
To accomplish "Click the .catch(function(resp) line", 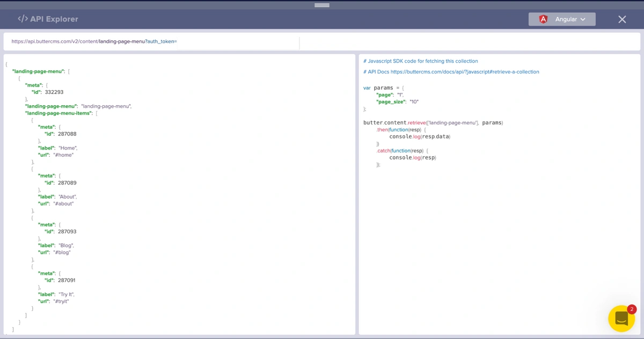I will (402, 151).
